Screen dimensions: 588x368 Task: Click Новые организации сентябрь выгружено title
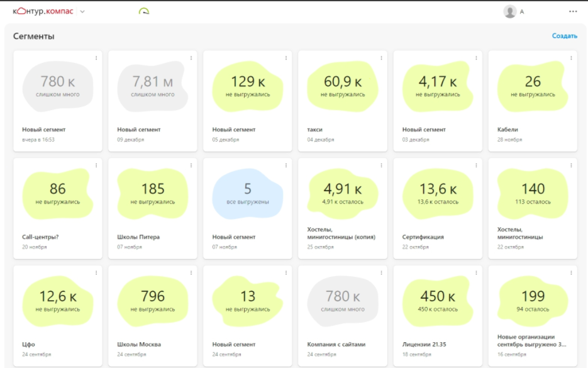532,340
